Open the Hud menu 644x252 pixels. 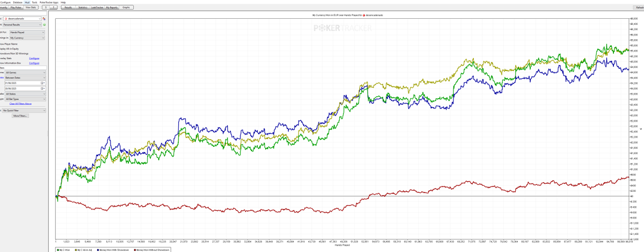coord(27,2)
